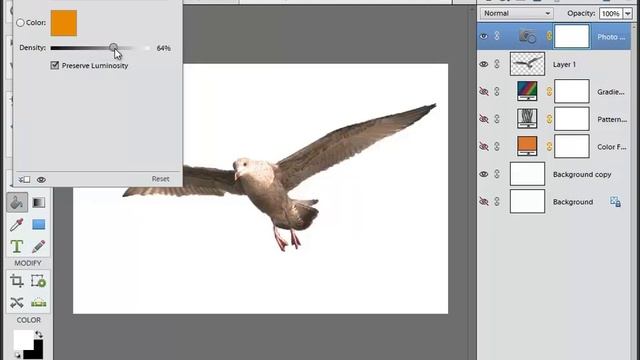640x360 pixels.
Task: Click Gradient fill layer icon
Action: click(x=527, y=91)
